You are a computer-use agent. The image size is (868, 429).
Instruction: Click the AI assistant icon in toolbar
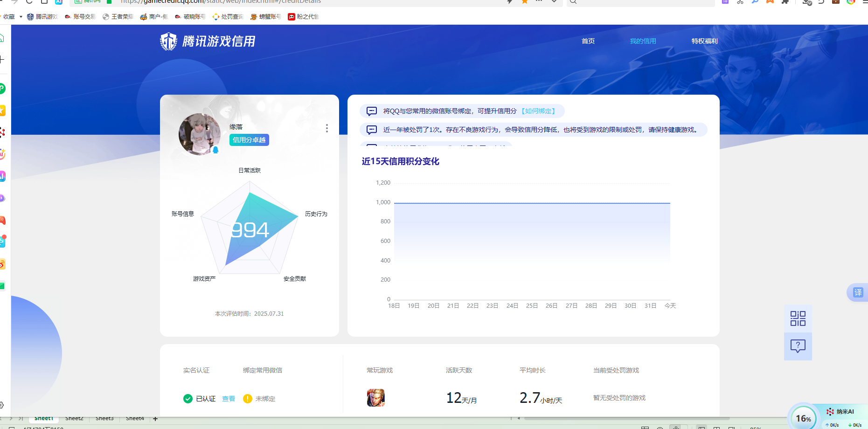[58, 2]
